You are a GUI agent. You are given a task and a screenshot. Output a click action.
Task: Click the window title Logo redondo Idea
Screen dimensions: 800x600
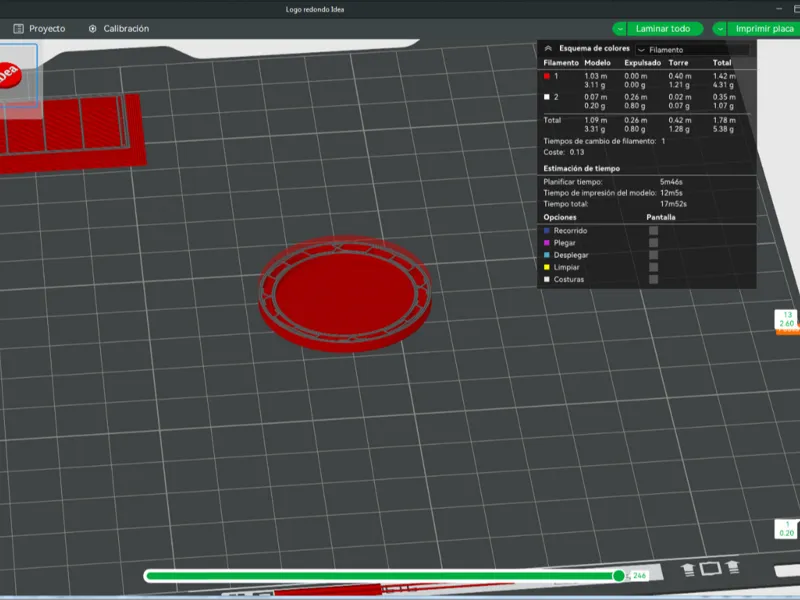coord(315,9)
